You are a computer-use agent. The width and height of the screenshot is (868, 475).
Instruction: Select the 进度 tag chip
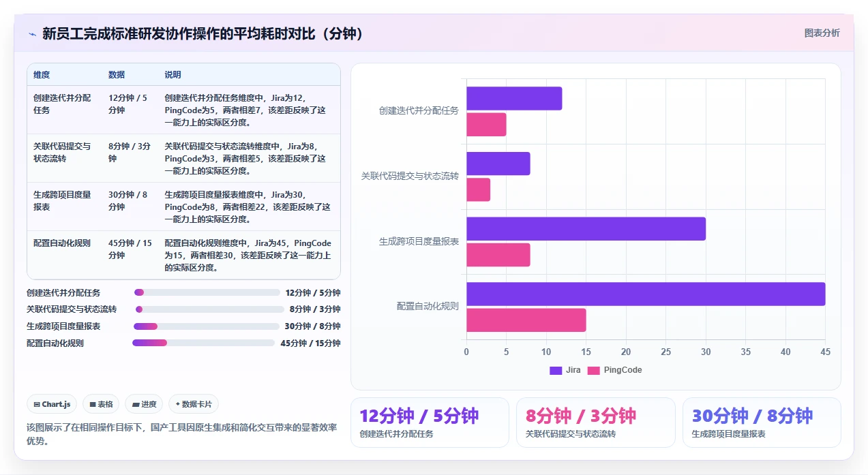click(x=144, y=404)
